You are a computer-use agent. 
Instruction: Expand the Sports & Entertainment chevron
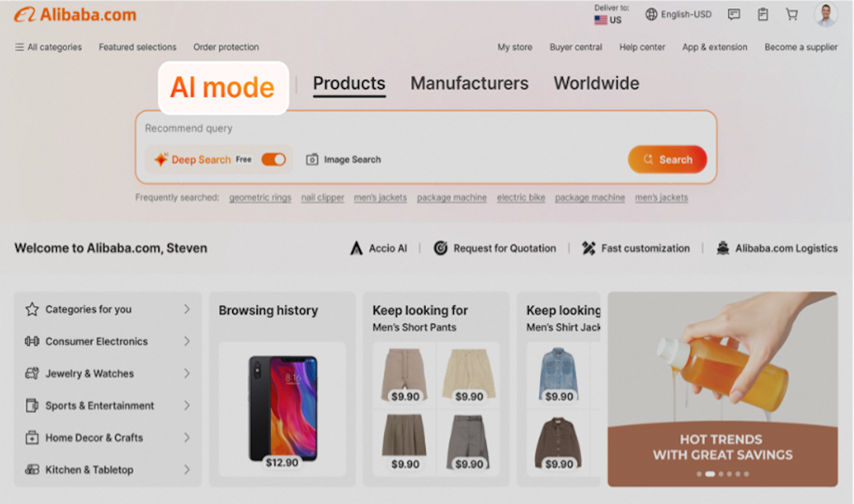tap(187, 405)
